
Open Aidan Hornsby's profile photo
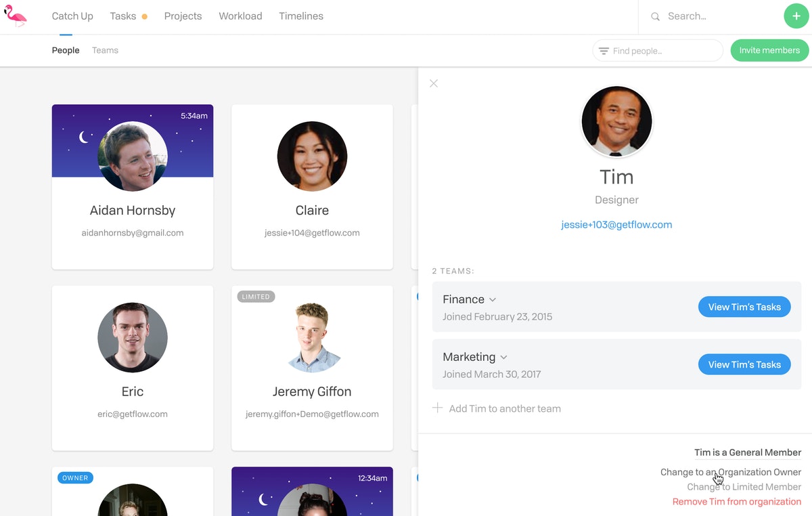tap(133, 156)
